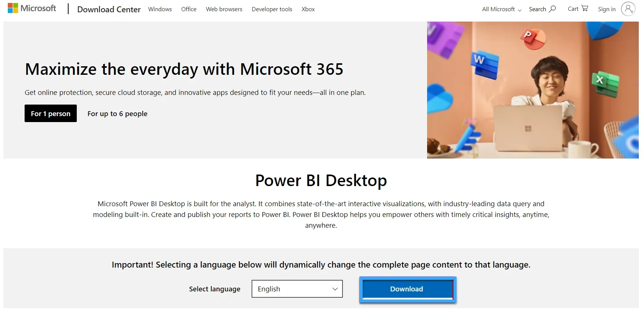Image resolution: width=644 pixels, height=310 pixels.
Task: Click the chevron on the English selector
Action: pos(334,289)
